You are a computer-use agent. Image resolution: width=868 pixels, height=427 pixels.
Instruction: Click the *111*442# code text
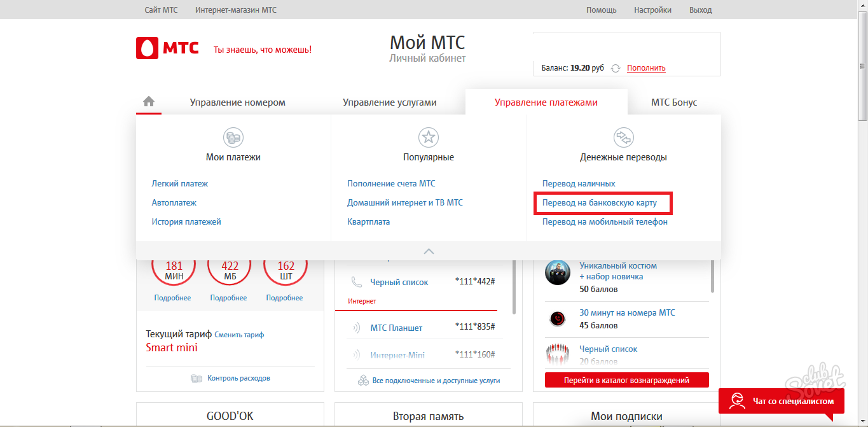click(x=475, y=281)
